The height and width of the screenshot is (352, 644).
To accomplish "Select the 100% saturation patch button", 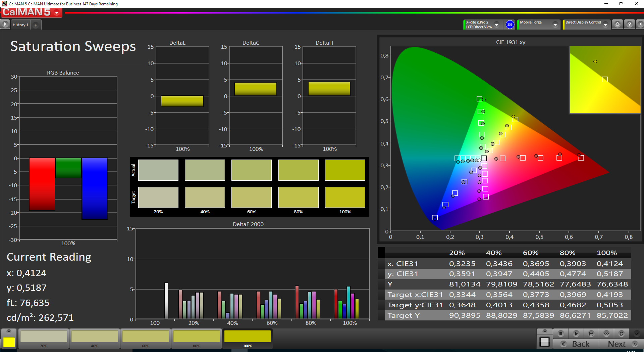I will pos(248,339).
